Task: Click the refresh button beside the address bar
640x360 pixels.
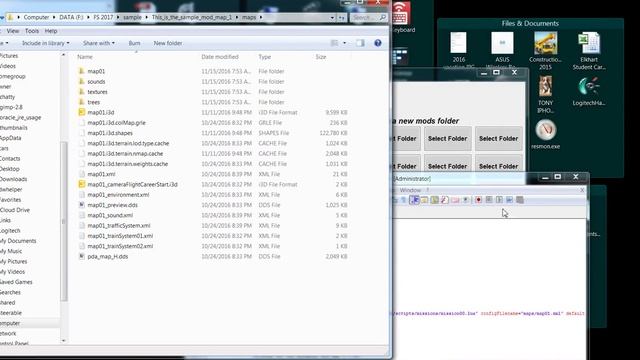Action: coord(342,18)
